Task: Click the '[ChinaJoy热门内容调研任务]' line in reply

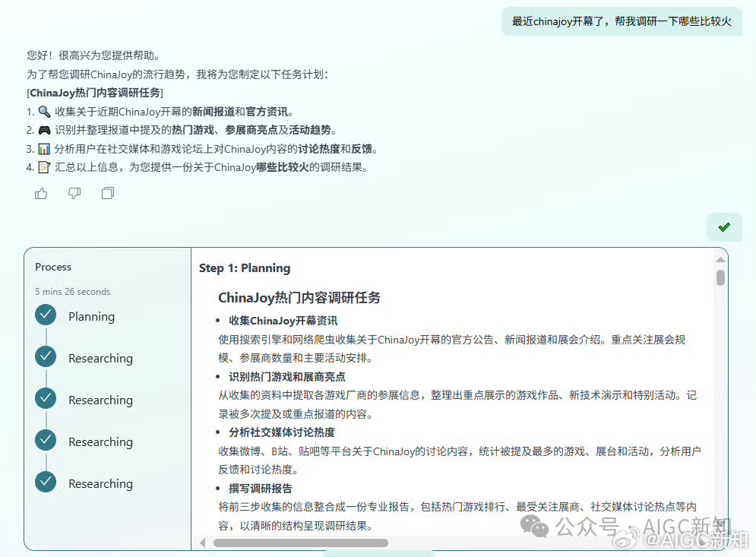Action: coord(95,93)
